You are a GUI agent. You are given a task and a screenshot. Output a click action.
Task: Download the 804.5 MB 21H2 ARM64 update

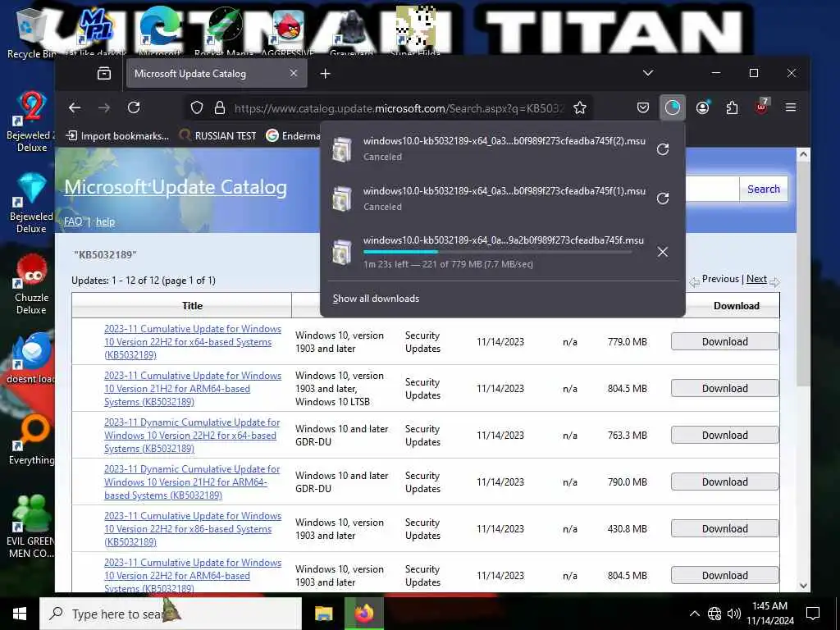[x=725, y=388]
